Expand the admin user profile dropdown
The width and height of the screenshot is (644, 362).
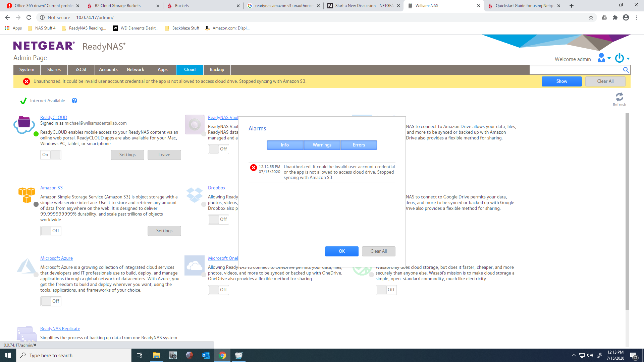[x=604, y=58]
